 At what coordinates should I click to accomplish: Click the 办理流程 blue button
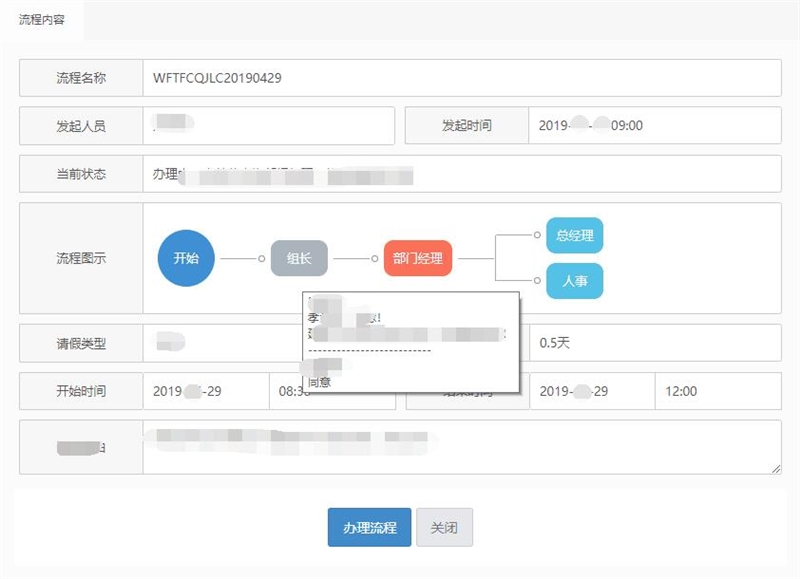point(367,526)
